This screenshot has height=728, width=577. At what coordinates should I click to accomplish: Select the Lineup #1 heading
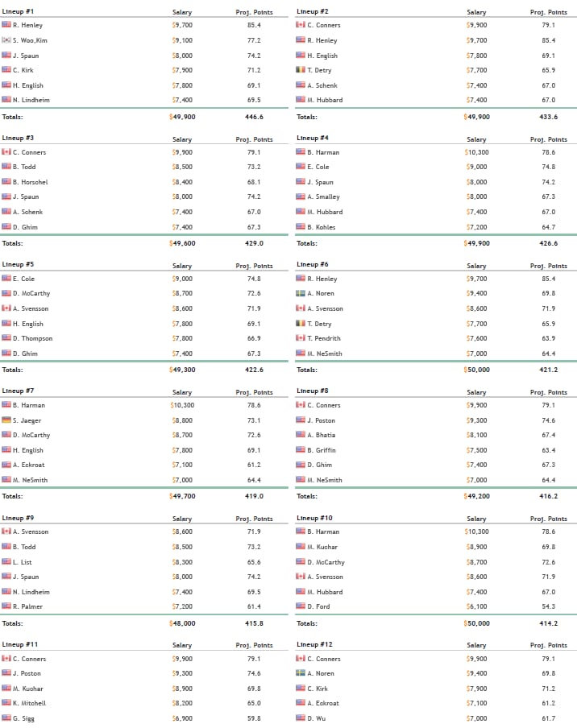[18, 11]
